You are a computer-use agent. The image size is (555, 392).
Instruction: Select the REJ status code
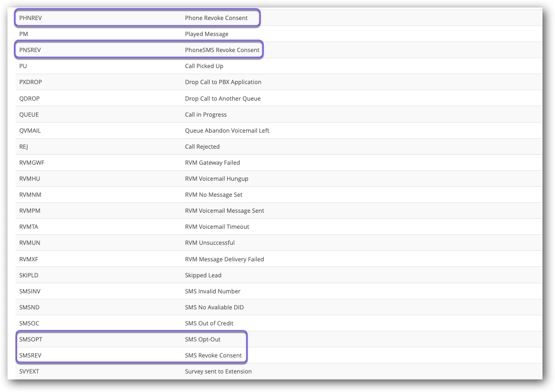click(24, 147)
